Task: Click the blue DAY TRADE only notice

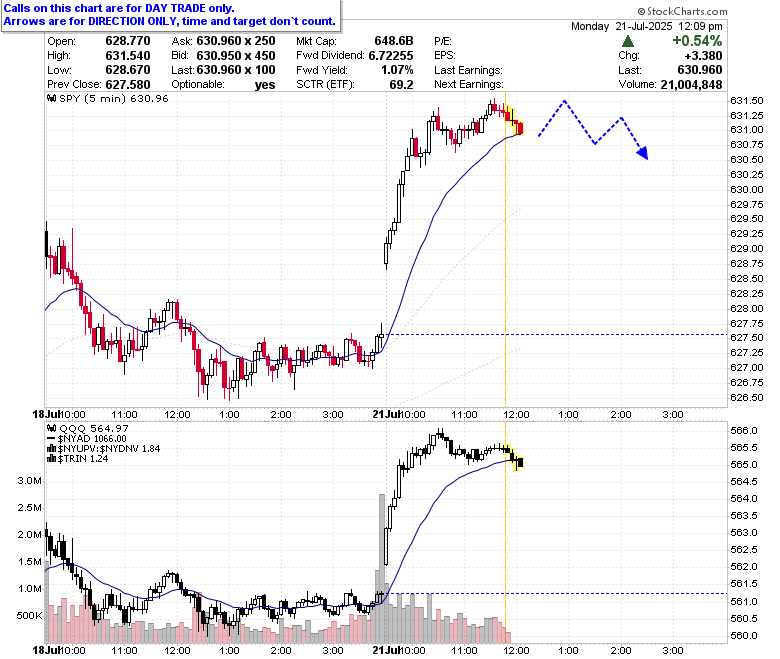Action: coord(170,15)
